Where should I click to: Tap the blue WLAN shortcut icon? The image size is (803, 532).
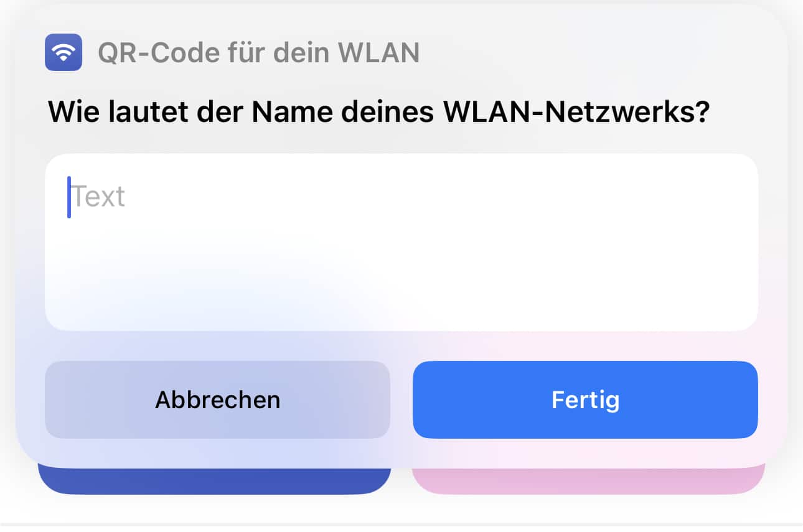coord(63,52)
